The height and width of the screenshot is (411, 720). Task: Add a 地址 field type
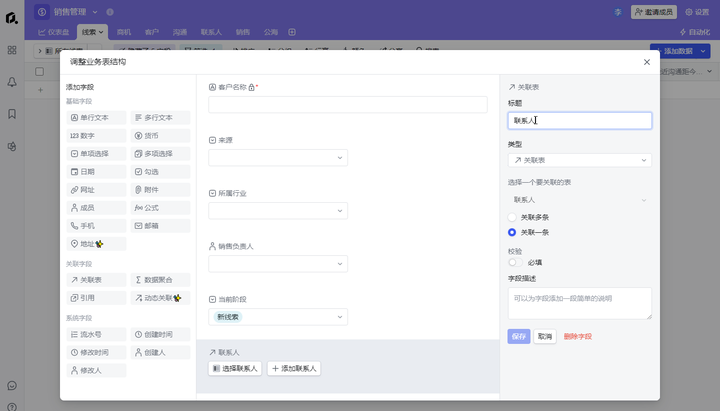click(96, 244)
